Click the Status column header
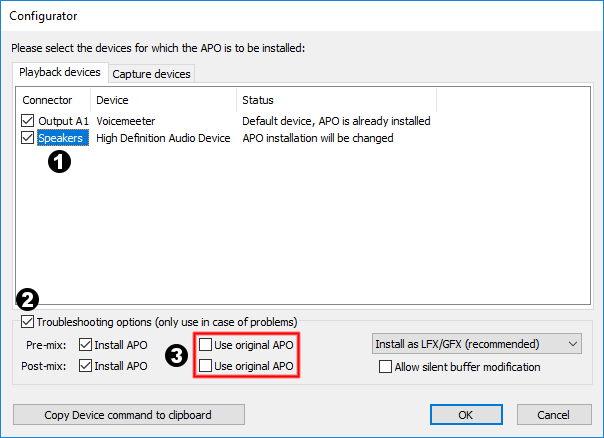 (258, 100)
